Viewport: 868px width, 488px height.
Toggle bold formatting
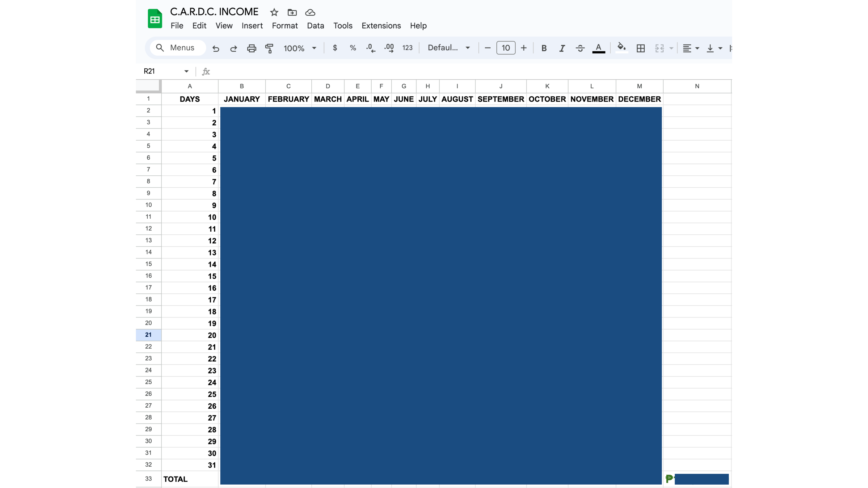click(544, 48)
